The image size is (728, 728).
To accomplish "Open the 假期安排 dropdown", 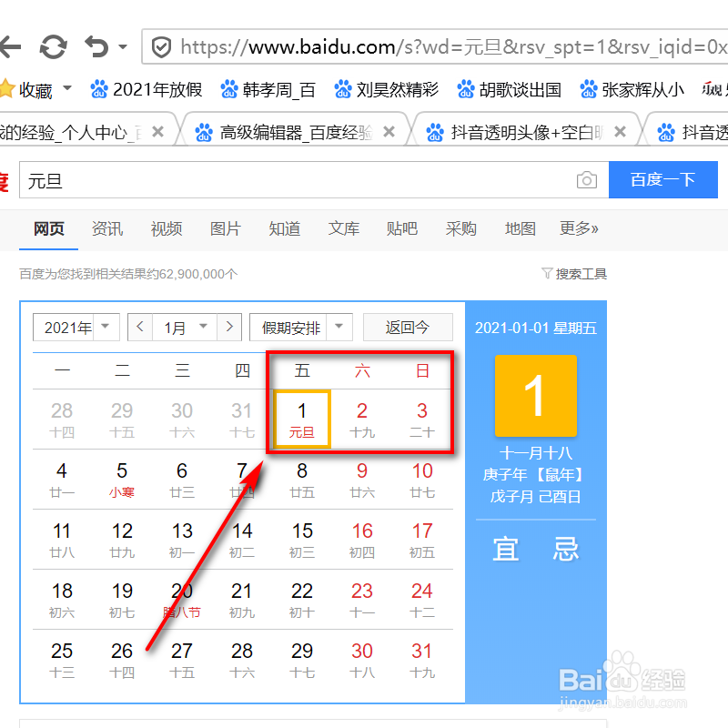I will (x=301, y=328).
